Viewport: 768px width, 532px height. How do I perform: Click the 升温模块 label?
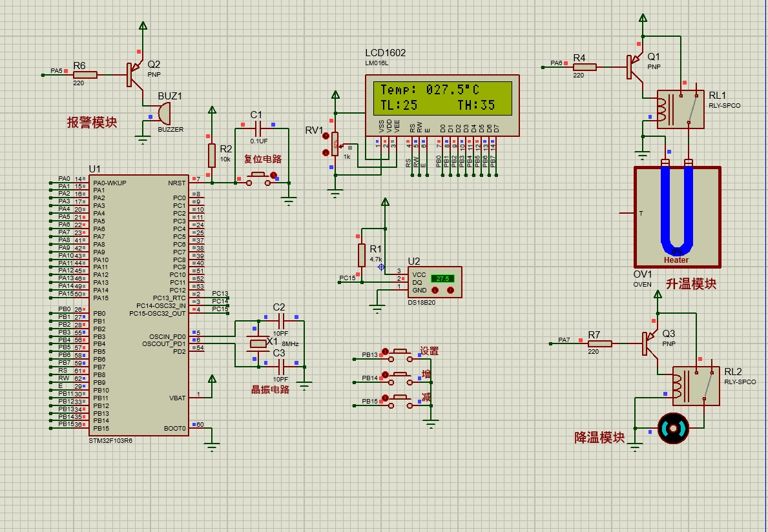point(691,284)
